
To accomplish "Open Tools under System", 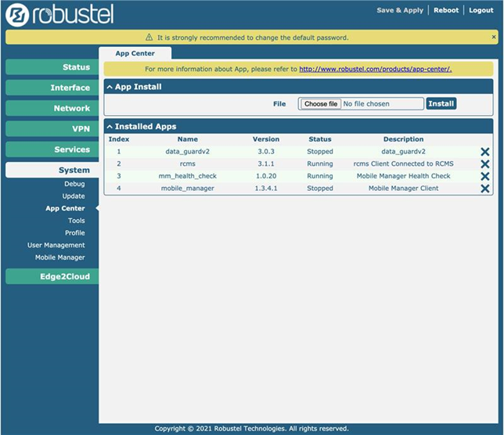I will tap(77, 221).
